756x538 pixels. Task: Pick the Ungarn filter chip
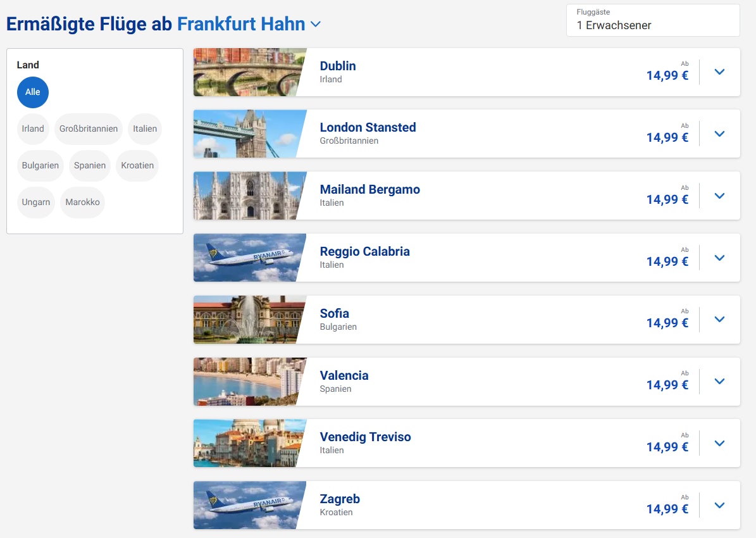point(36,203)
